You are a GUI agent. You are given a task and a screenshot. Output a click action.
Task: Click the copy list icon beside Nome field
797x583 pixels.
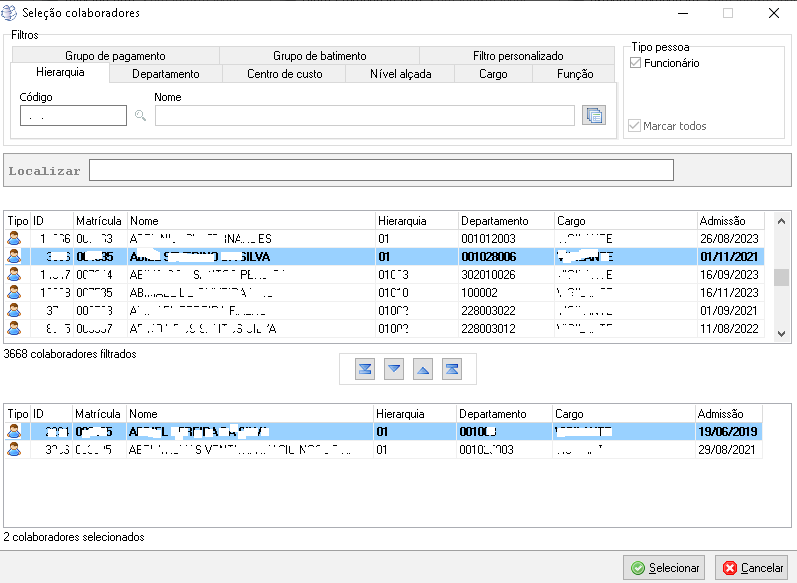click(x=594, y=116)
